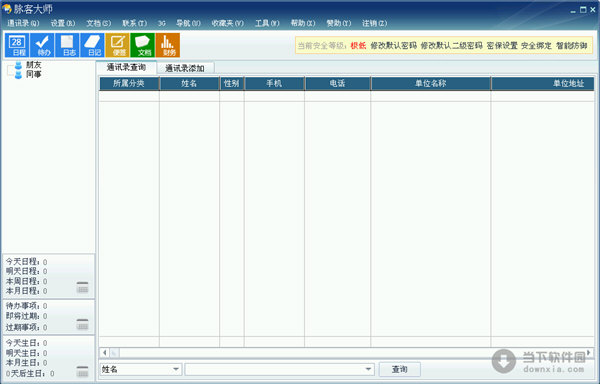Click horizontal scrollbar right arrow
The height and width of the screenshot is (384, 600).
point(589,352)
